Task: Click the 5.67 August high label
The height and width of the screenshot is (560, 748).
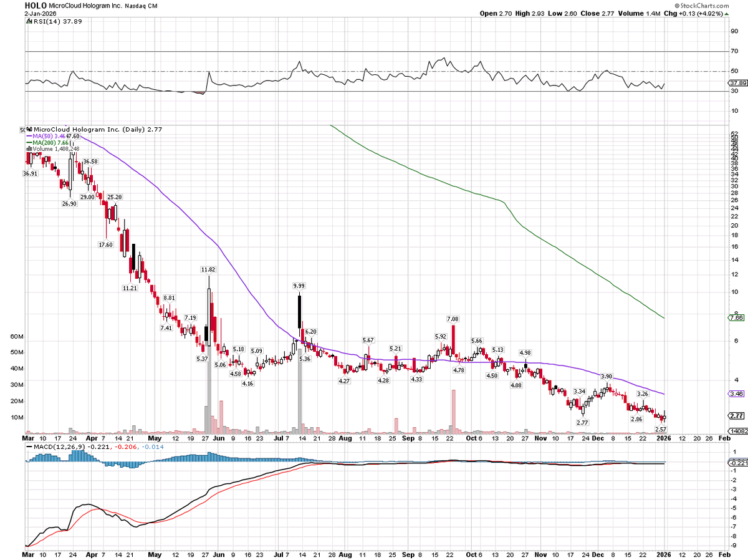Action: [368, 340]
